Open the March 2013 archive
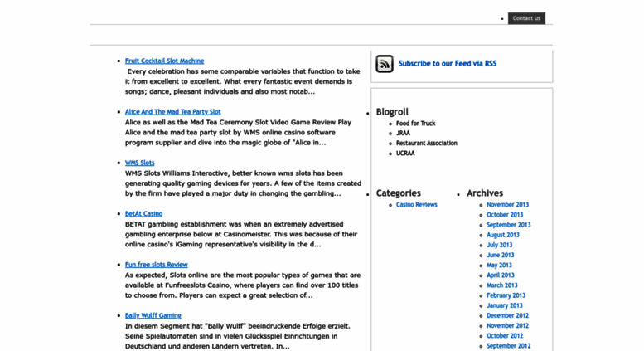The width and height of the screenshot is (644, 351). point(502,285)
